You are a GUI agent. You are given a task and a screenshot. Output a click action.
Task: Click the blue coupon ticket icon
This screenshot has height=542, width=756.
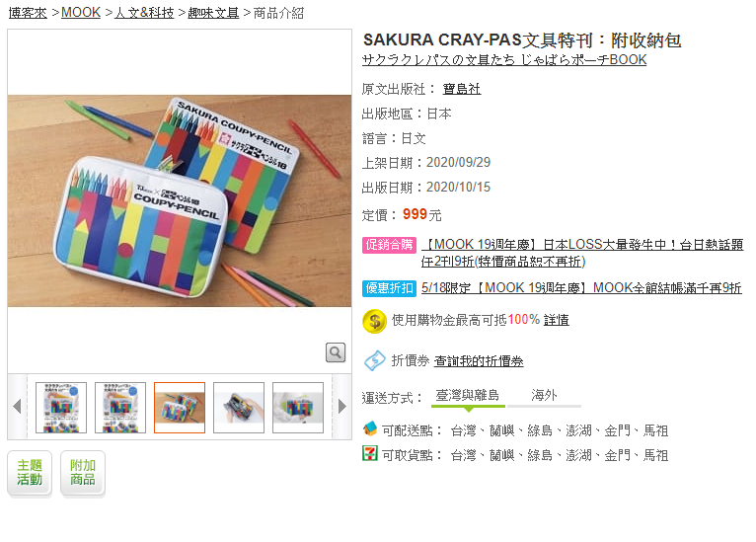tap(375, 360)
